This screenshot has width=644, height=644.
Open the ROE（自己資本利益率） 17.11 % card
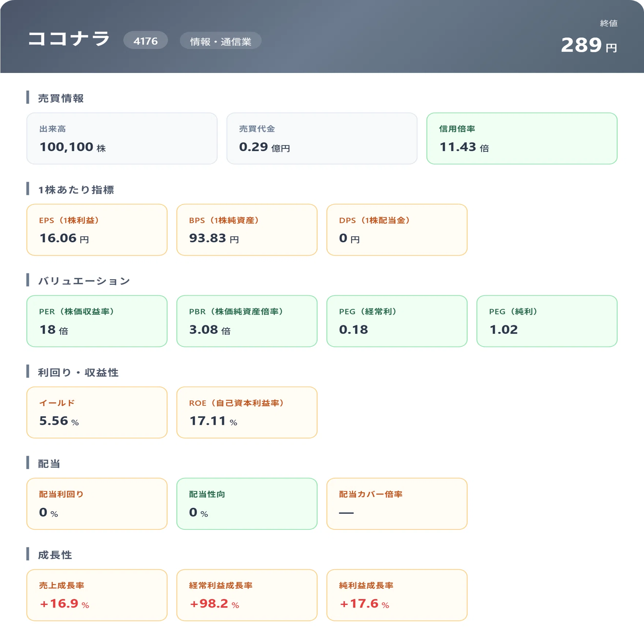coord(247,412)
